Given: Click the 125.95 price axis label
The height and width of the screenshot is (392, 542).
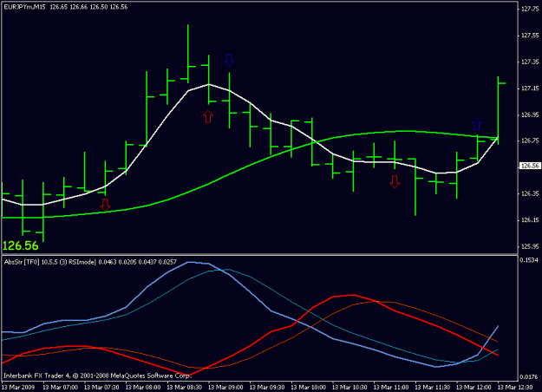Looking at the screenshot, I should (530, 246).
